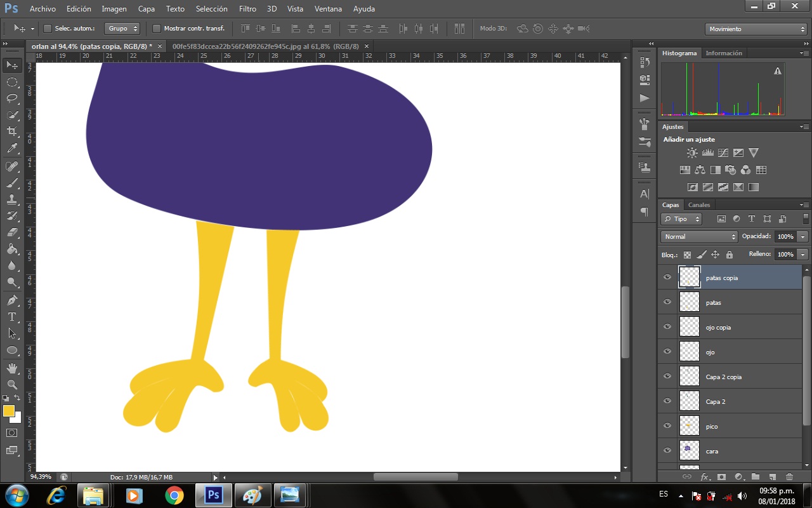Hide the patas copia layer
Viewport: 812px width, 508px height.
tap(667, 277)
